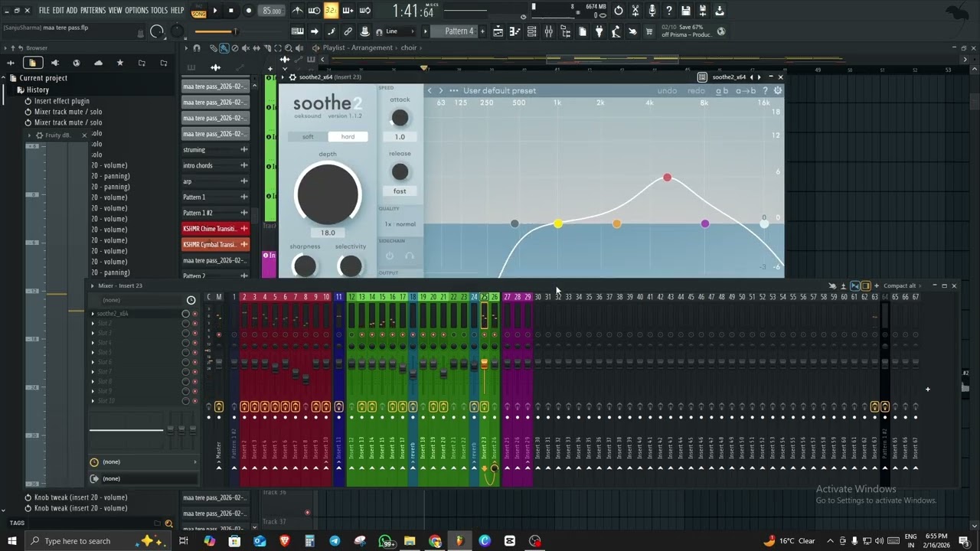Arm the transport Record button
Screen dimensions: 980x551
[248, 11]
